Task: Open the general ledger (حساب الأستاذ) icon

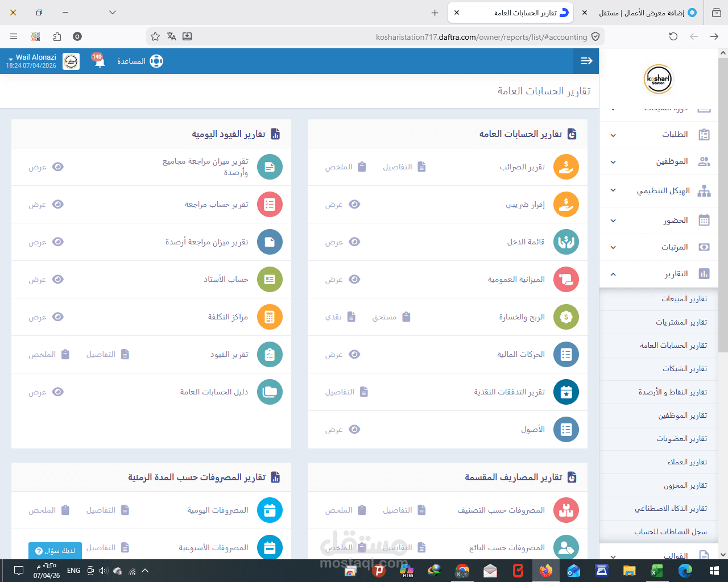Action: [270, 280]
